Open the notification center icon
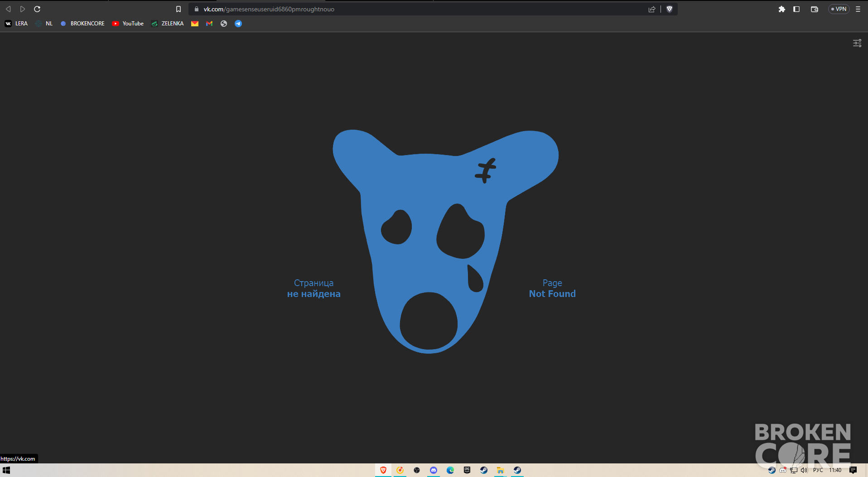 (853, 470)
